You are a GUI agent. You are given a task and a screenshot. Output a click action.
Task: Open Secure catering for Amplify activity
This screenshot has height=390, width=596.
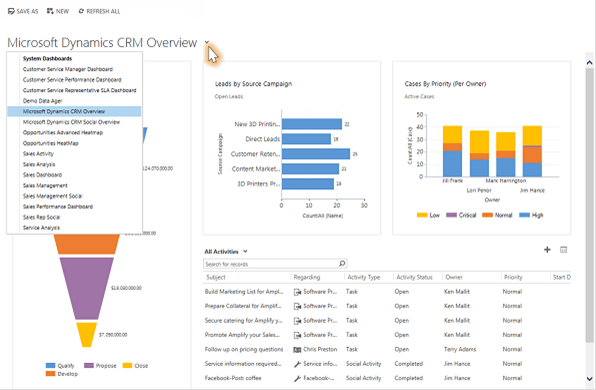click(x=243, y=320)
